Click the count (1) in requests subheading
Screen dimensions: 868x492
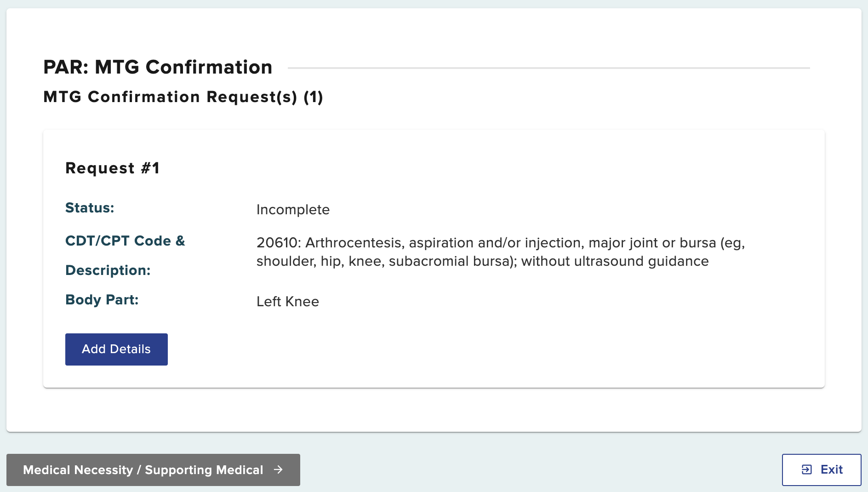[x=313, y=97]
